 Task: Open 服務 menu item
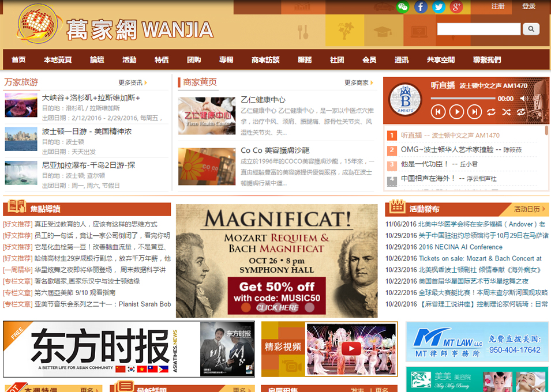pyautogui.click(x=305, y=60)
